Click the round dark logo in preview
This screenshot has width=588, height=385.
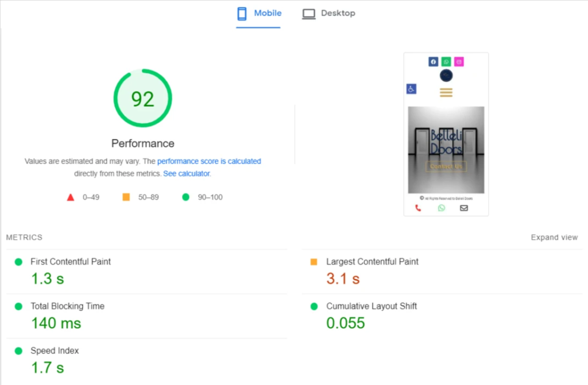point(446,76)
